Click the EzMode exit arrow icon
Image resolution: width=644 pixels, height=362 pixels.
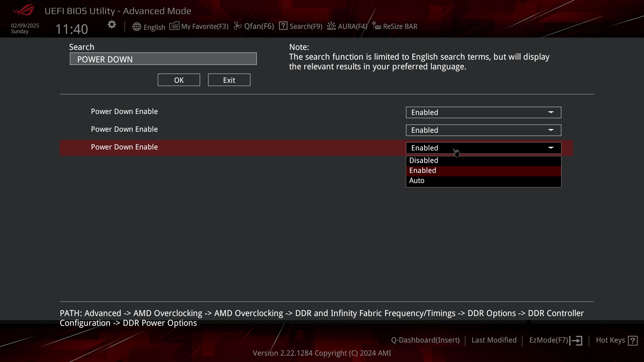click(576, 341)
